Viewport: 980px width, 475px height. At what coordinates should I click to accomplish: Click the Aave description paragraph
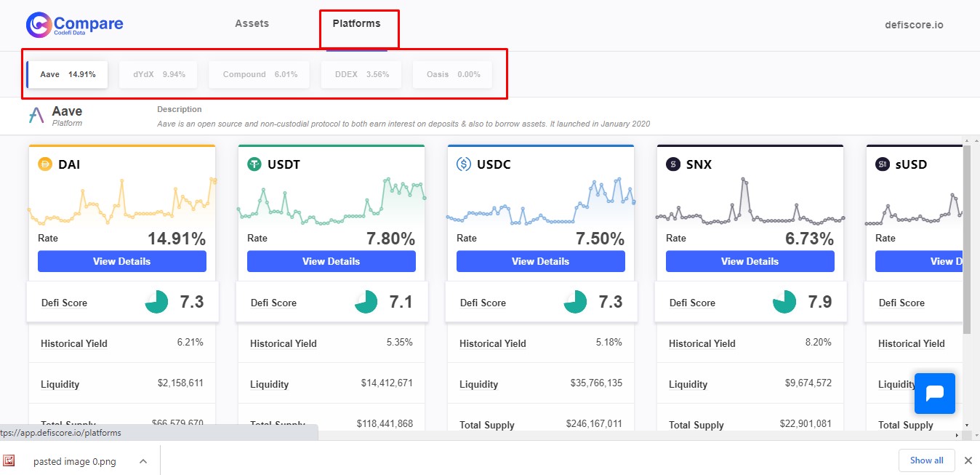click(x=403, y=124)
